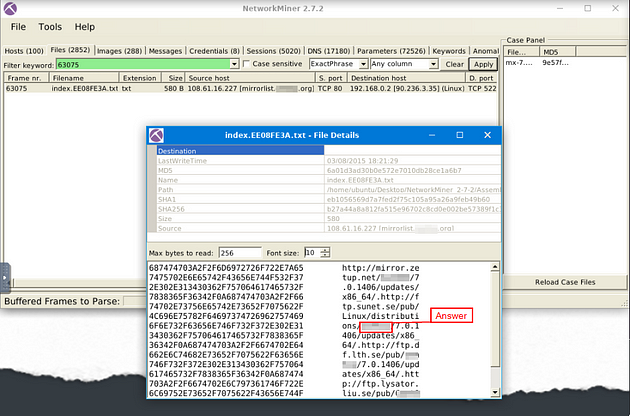The width and height of the screenshot is (630, 416).
Task: Sort by Extension column header
Action: (x=140, y=78)
